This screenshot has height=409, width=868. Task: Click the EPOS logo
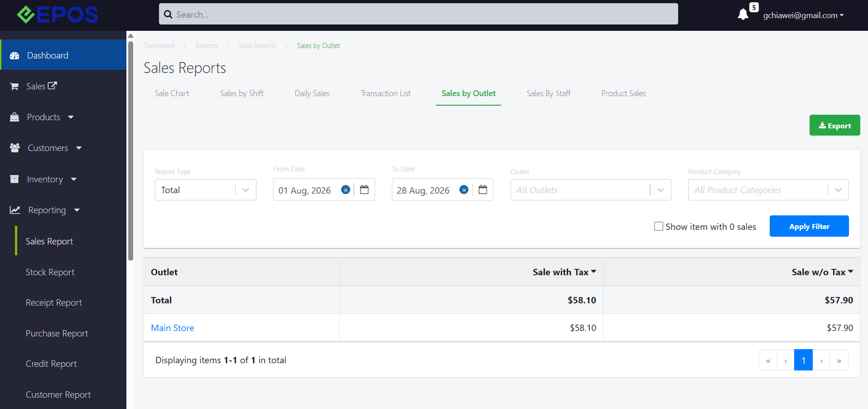coord(58,15)
